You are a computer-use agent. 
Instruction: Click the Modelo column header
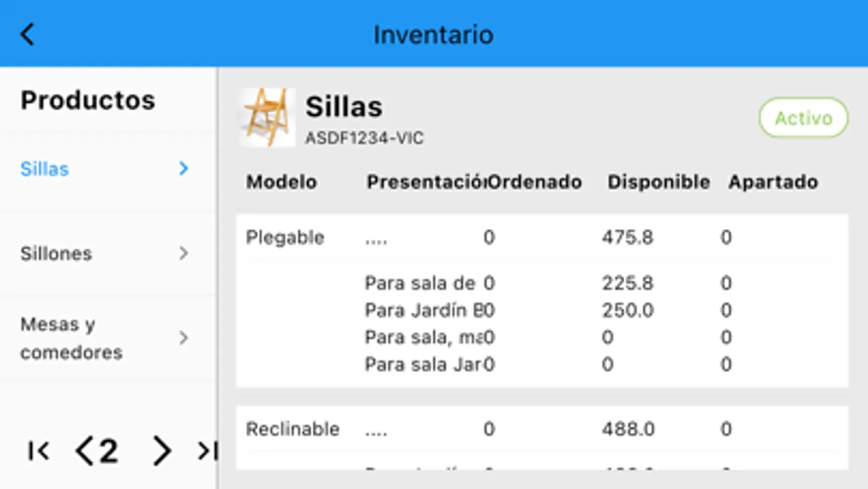point(281,182)
